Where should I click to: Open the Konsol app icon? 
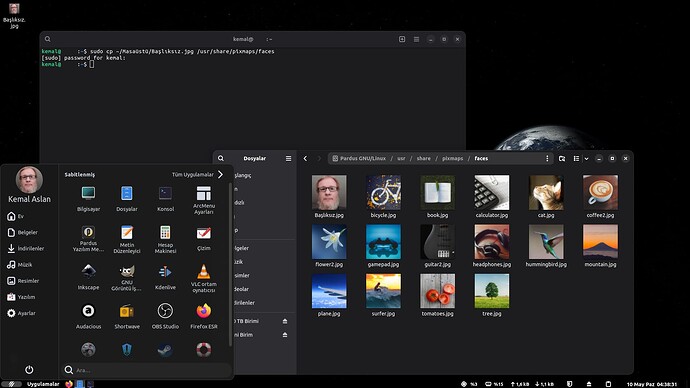[x=165, y=198]
